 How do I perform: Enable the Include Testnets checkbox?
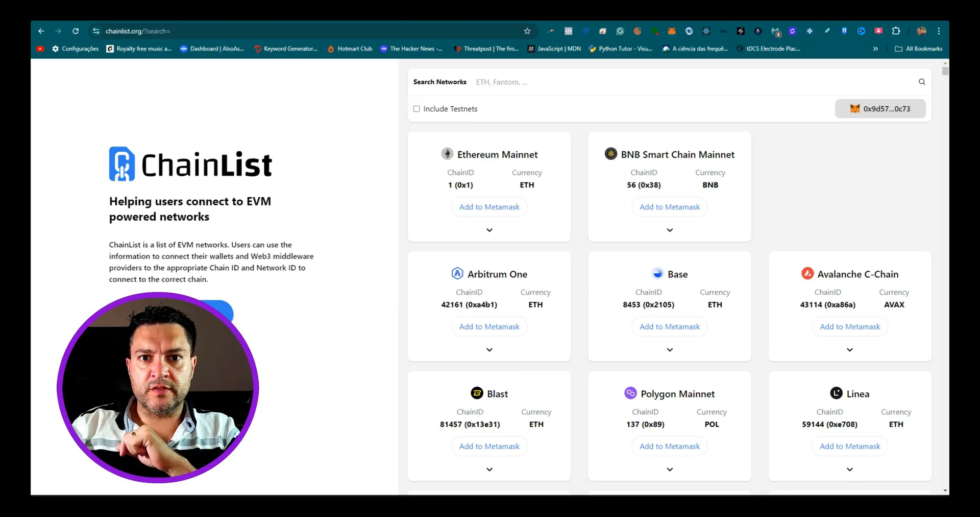pos(416,109)
